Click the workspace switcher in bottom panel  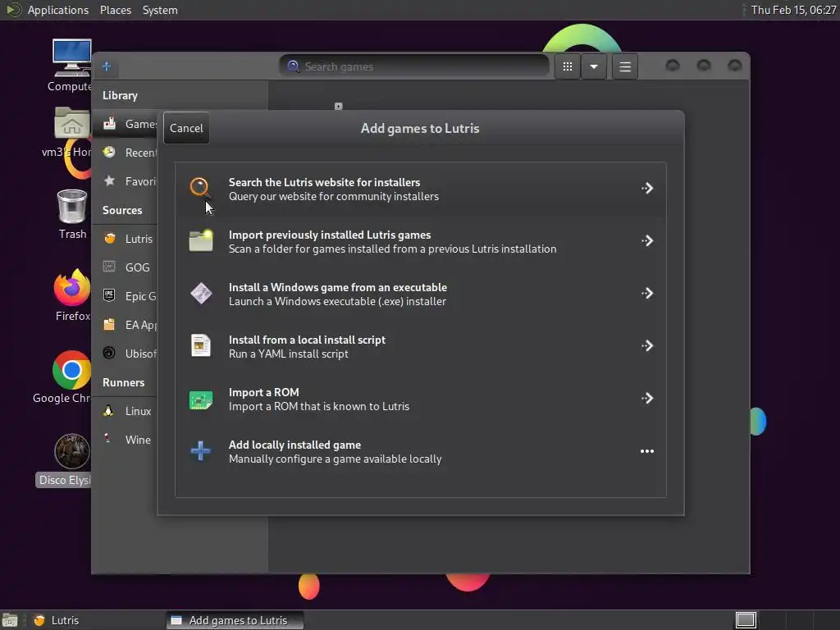(x=745, y=620)
